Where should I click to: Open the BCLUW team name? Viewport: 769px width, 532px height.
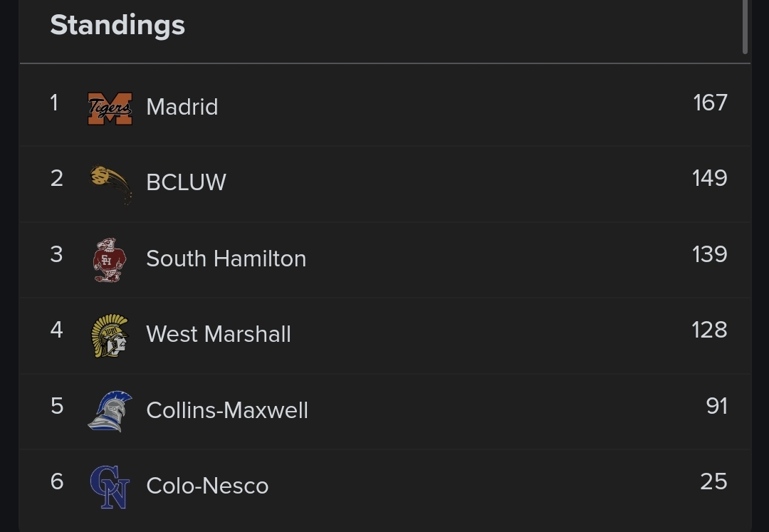click(186, 183)
